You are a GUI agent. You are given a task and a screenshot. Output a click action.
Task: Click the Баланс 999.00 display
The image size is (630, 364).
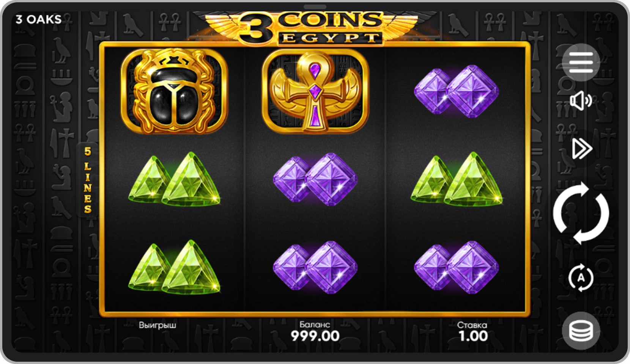315,332
